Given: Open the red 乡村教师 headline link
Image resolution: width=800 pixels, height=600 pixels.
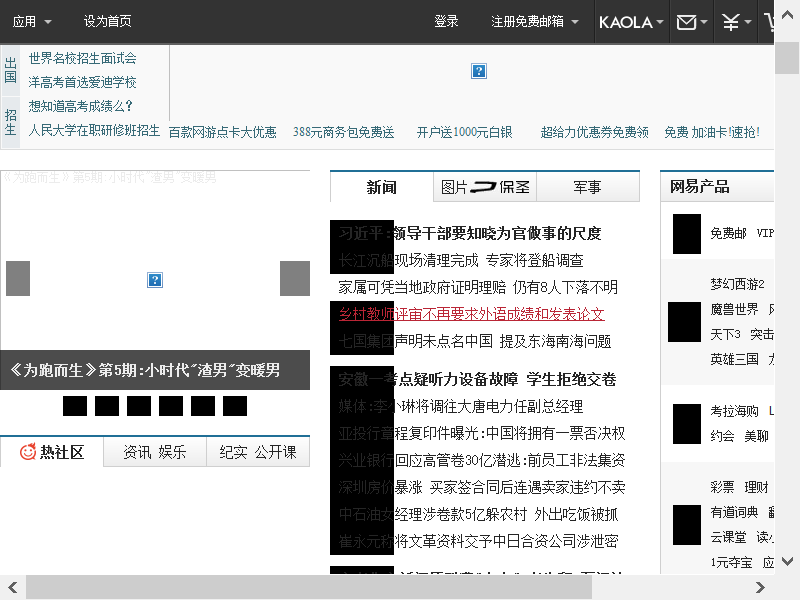Looking at the screenshot, I should tap(472, 314).
